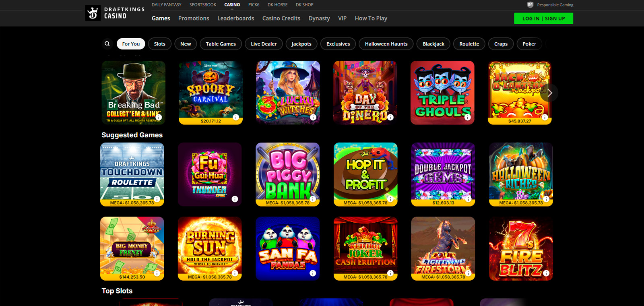Screen dimensions: 644x306
Task: Filter by Exclusives
Action: coord(338,44)
